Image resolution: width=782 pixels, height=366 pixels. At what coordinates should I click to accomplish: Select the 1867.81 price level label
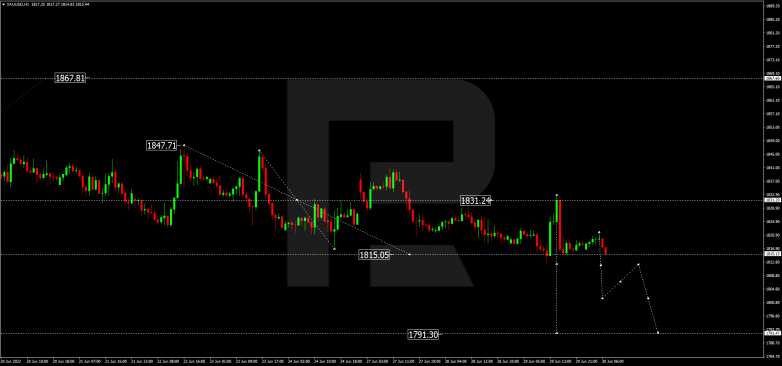[x=70, y=78]
